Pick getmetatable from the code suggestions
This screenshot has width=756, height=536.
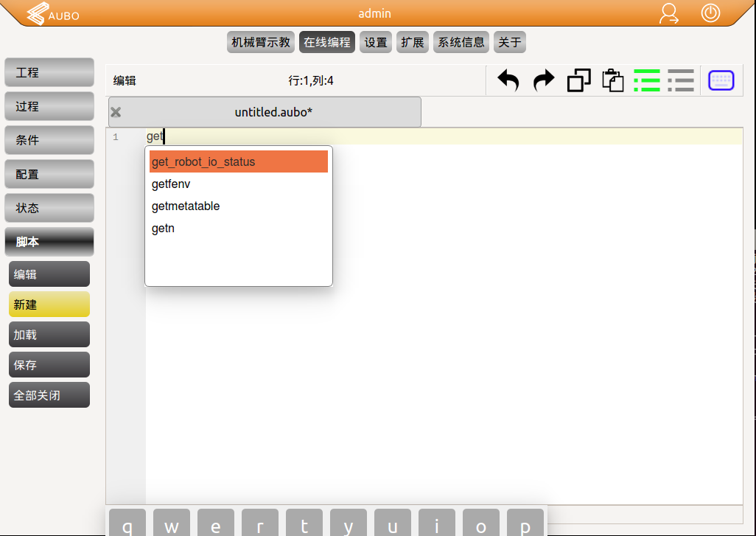pos(185,206)
